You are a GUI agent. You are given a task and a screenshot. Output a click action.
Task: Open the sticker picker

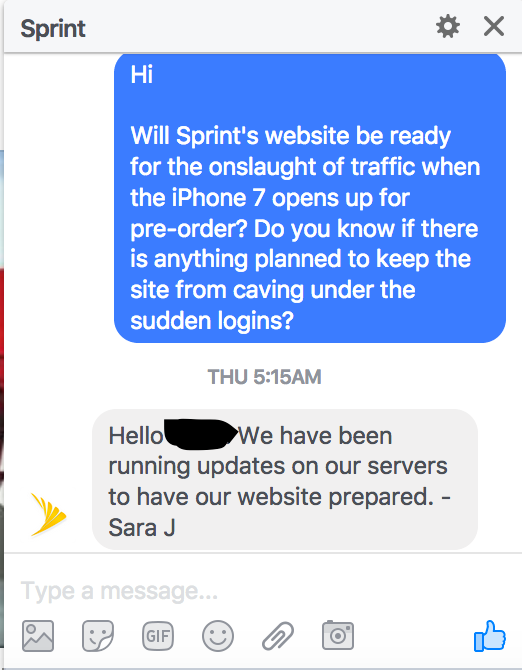(98, 636)
